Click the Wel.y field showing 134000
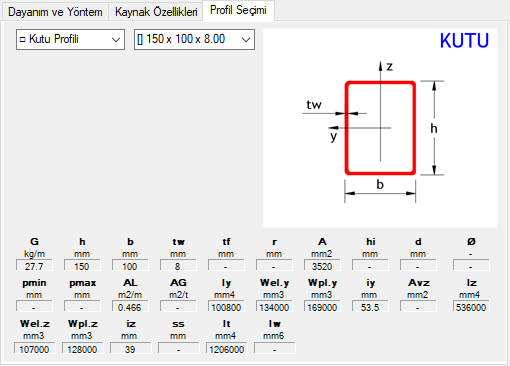Viewport: 510px width, 366px height. (274, 307)
